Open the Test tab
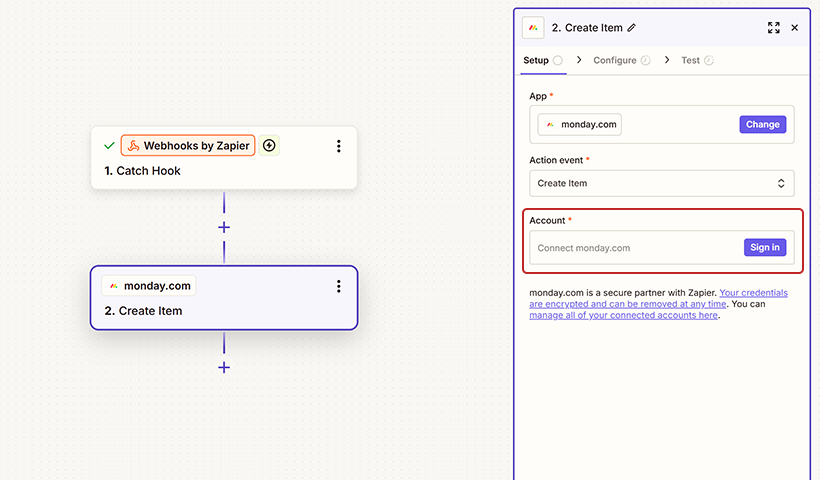 click(691, 60)
